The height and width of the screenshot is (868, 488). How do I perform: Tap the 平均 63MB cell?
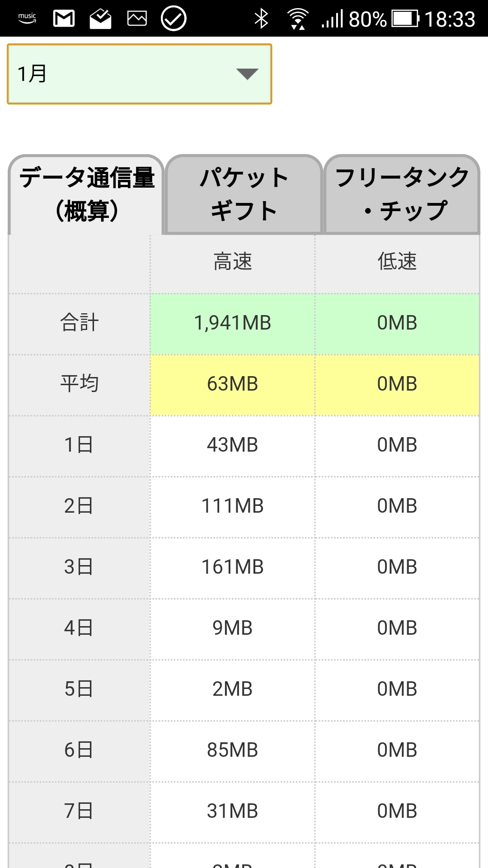[x=232, y=384]
